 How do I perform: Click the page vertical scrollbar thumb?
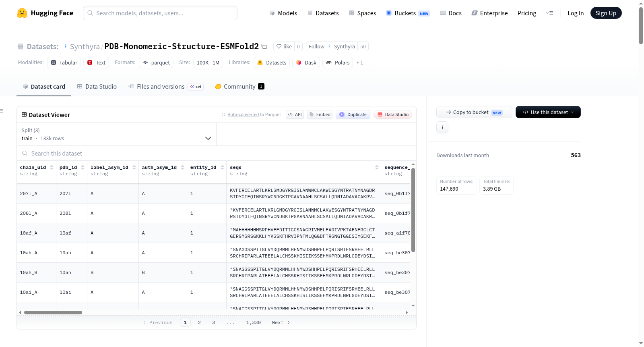coord(641,25)
